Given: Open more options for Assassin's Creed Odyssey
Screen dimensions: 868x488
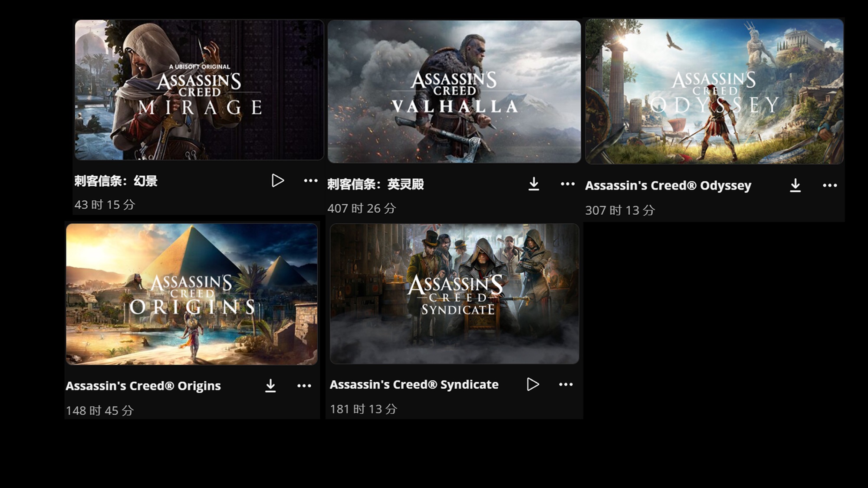Looking at the screenshot, I should 830,185.
